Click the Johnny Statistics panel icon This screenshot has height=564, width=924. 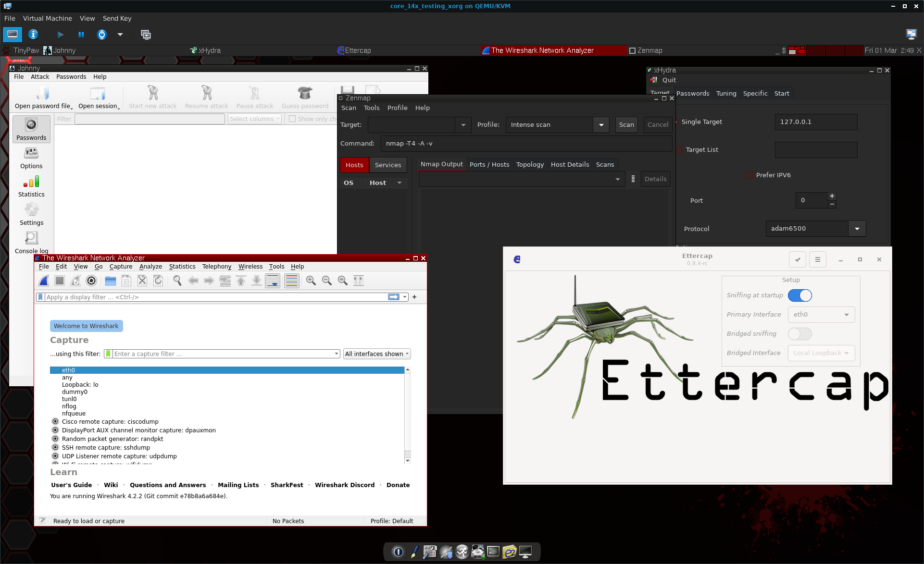31,182
